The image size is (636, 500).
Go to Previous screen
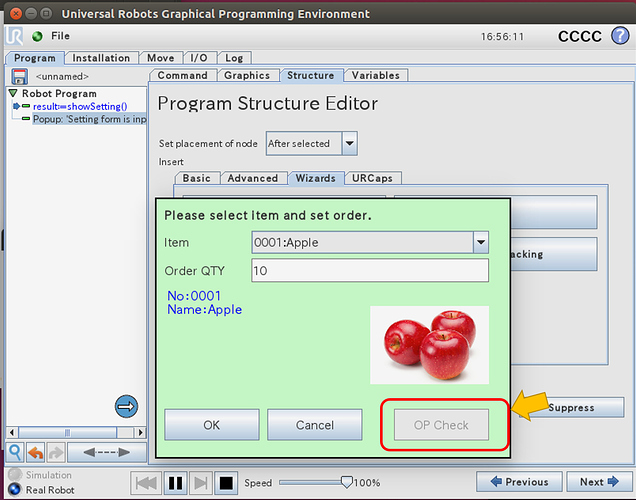(520, 482)
